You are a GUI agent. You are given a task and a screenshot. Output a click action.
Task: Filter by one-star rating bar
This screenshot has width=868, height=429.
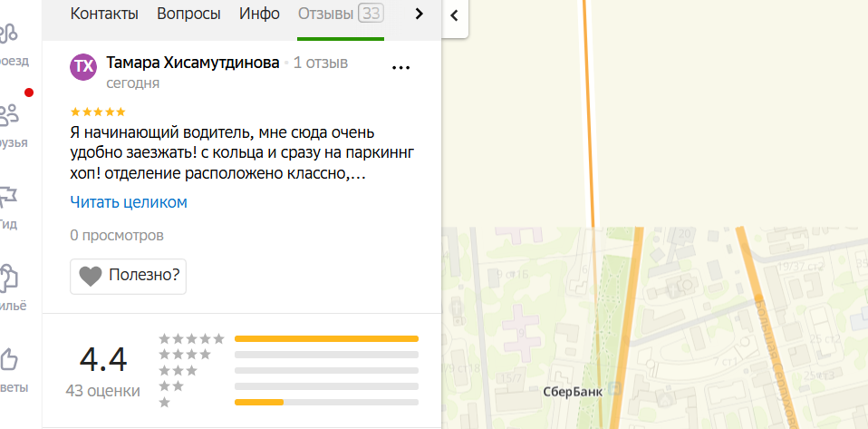point(326,402)
